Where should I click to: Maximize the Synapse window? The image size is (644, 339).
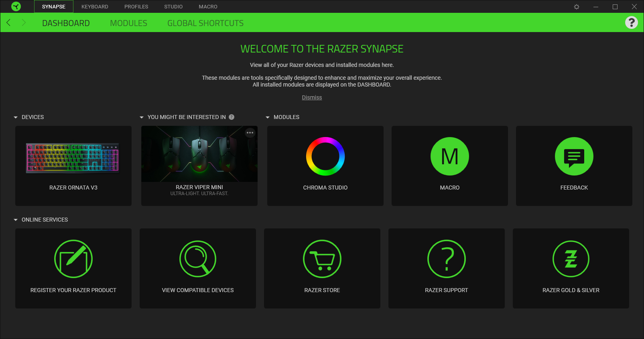[615, 7]
